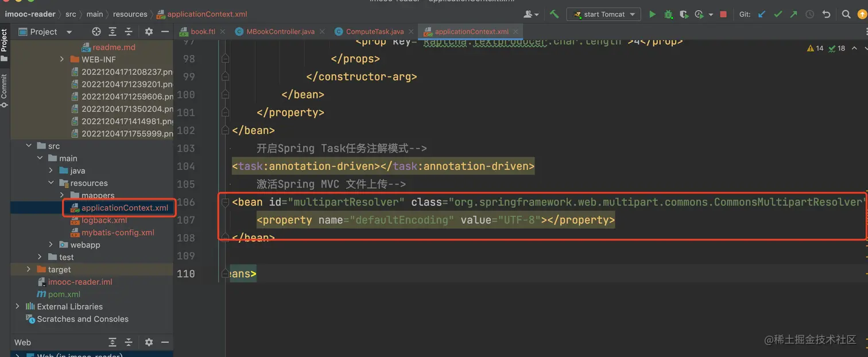Expand the WEB-INF folder
Image resolution: width=868 pixels, height=357 pixels.
[x=62, y=59]
